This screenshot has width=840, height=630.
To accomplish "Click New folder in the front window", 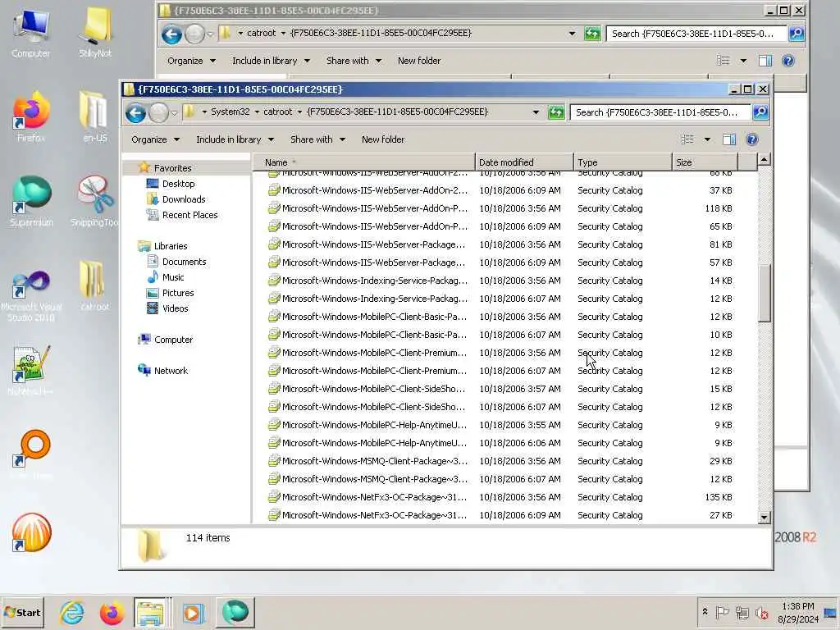I will click(x=383, y=139).
